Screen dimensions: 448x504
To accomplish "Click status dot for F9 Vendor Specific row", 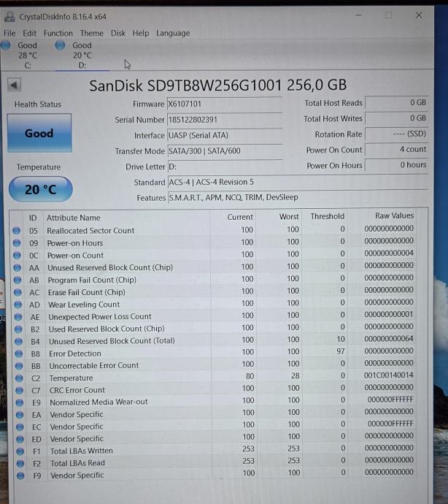I will tap(21, 476).
